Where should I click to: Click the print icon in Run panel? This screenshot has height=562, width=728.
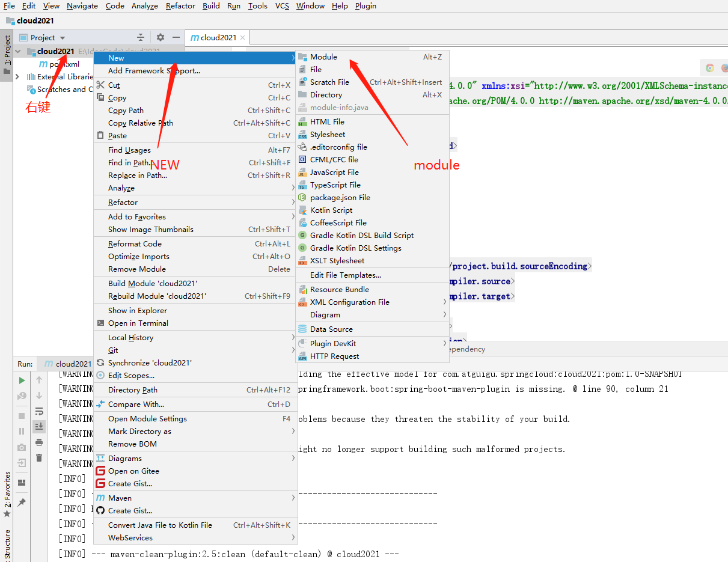tap(39, 442)
